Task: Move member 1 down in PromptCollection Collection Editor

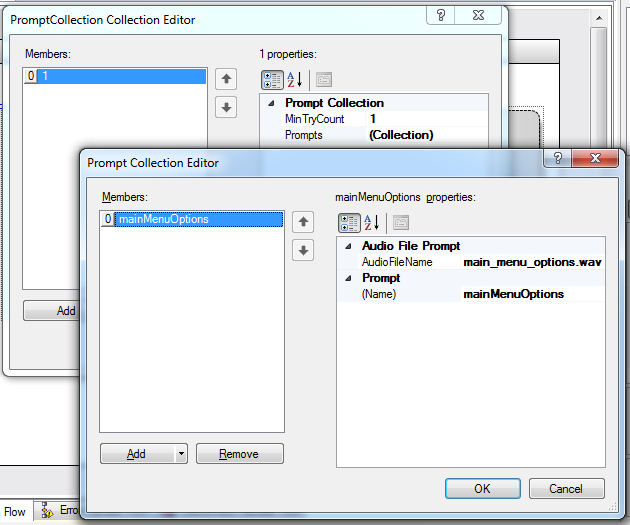Action: pyautogui.click(x=226, y=107)
